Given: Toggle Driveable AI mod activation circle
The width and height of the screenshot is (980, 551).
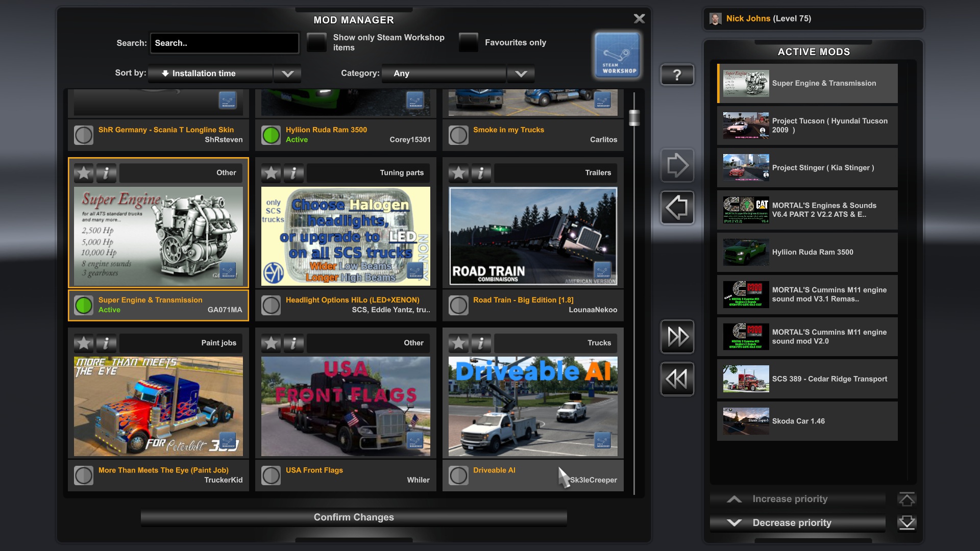Looking at the screenshot, I should click(458, 475).
